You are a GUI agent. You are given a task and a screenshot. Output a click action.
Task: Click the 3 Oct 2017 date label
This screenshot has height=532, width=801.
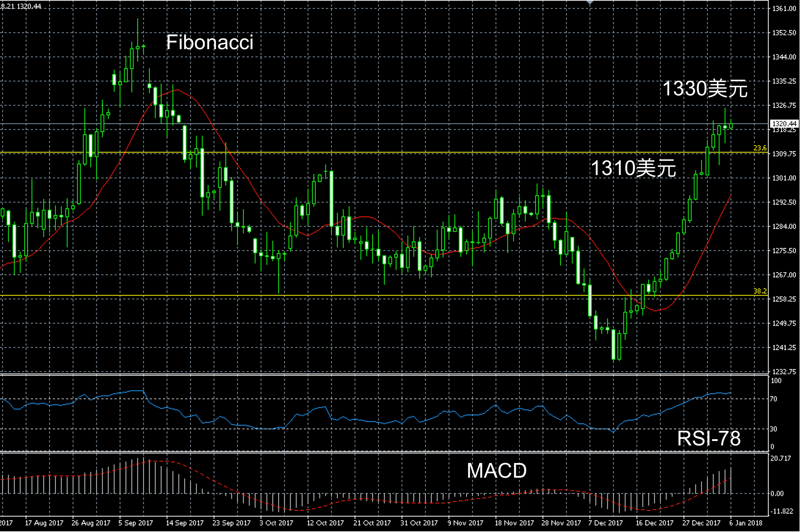click(276, 523)
